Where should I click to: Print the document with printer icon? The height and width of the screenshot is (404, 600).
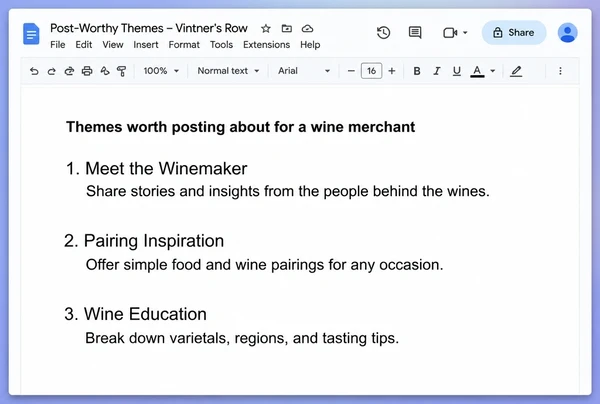87,71
